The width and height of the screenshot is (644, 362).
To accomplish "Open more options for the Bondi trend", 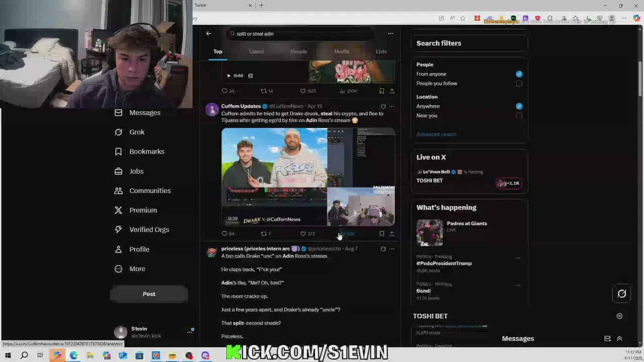I will [518, 285].
